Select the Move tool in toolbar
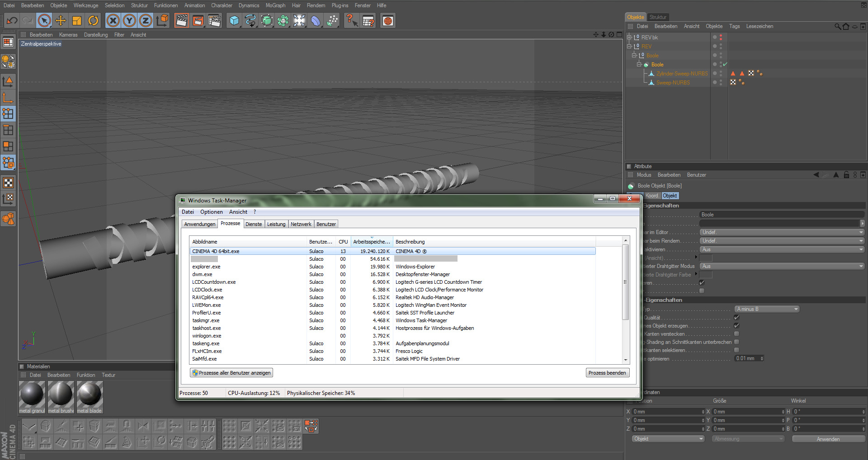 click(61, 21)
